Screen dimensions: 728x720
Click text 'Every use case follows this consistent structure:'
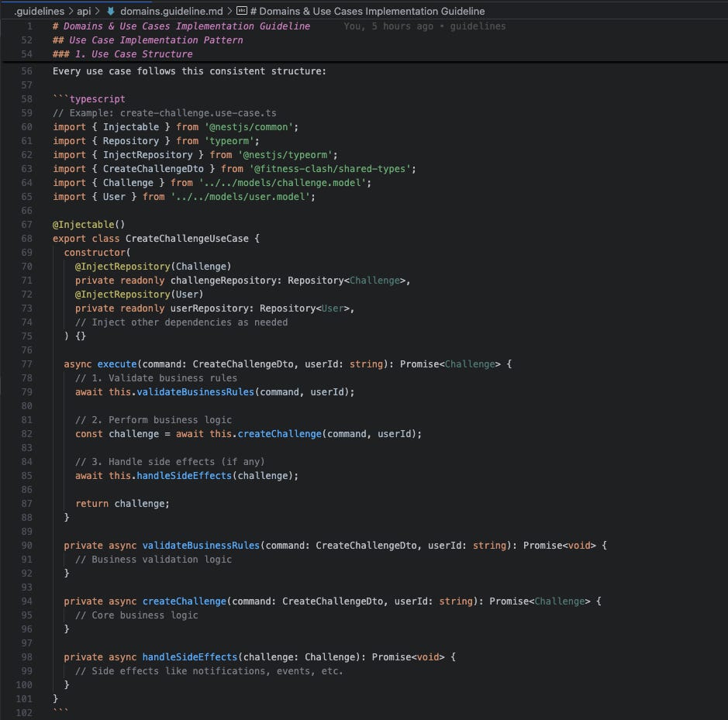pos(189,71)
